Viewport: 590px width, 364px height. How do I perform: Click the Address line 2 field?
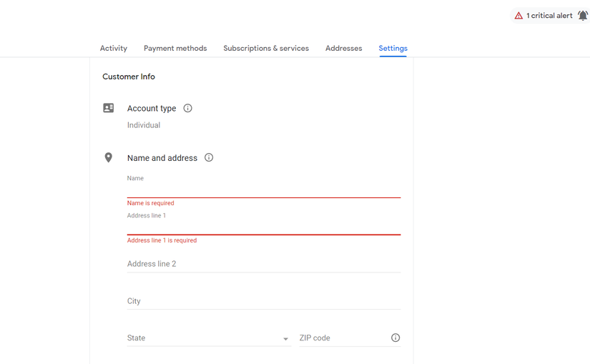(x=264, y=264)
